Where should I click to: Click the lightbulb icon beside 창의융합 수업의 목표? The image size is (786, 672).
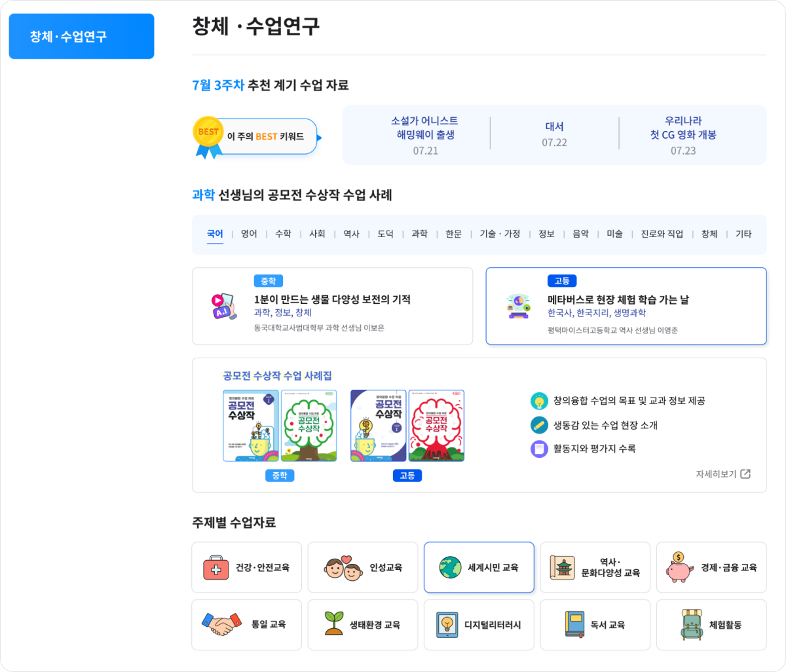pyautogui.click(x=539, y=401)
